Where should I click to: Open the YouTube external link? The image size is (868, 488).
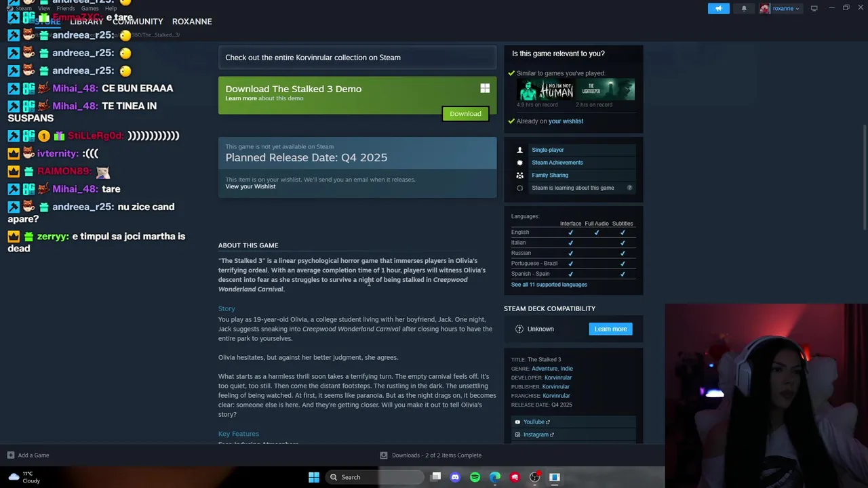tap(536, 422)
